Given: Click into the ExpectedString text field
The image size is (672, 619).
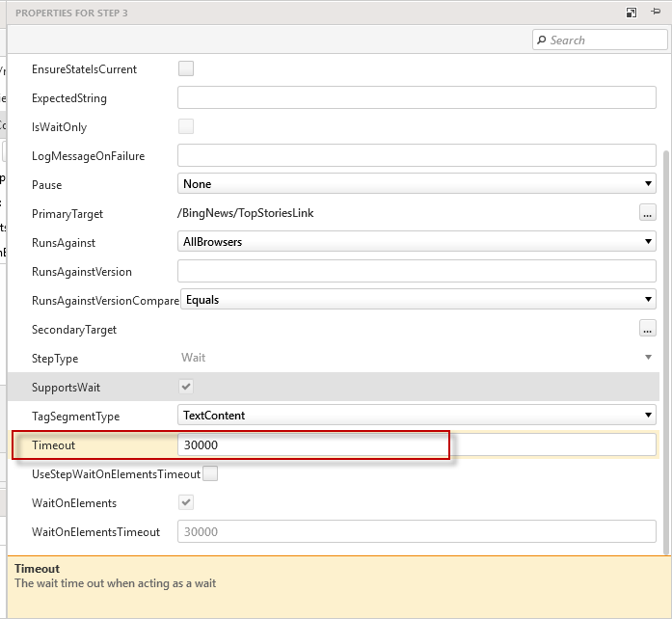Looking at the screenshot, I should pyautogui.click(x=417, y=97).
